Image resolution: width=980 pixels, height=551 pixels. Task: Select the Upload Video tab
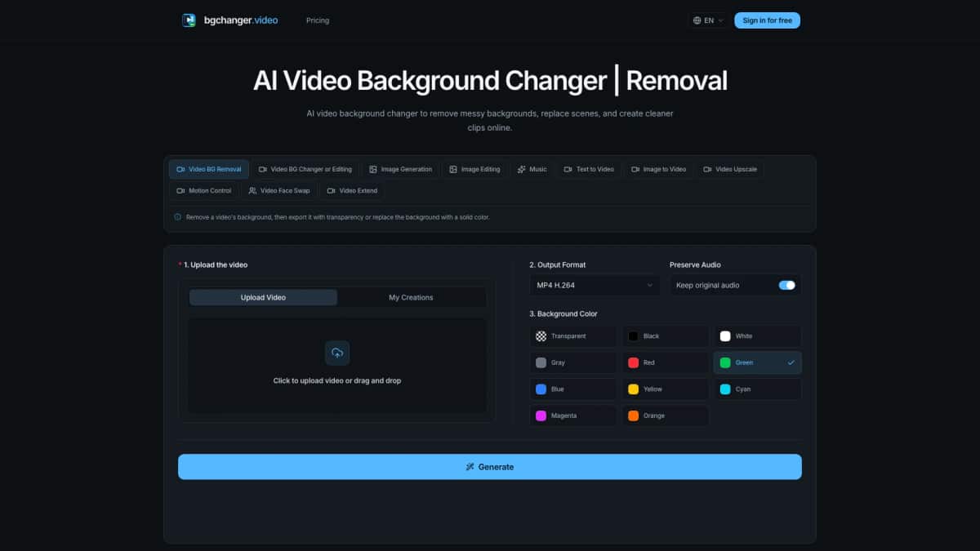pyautogui.click(x=263, y=297)
